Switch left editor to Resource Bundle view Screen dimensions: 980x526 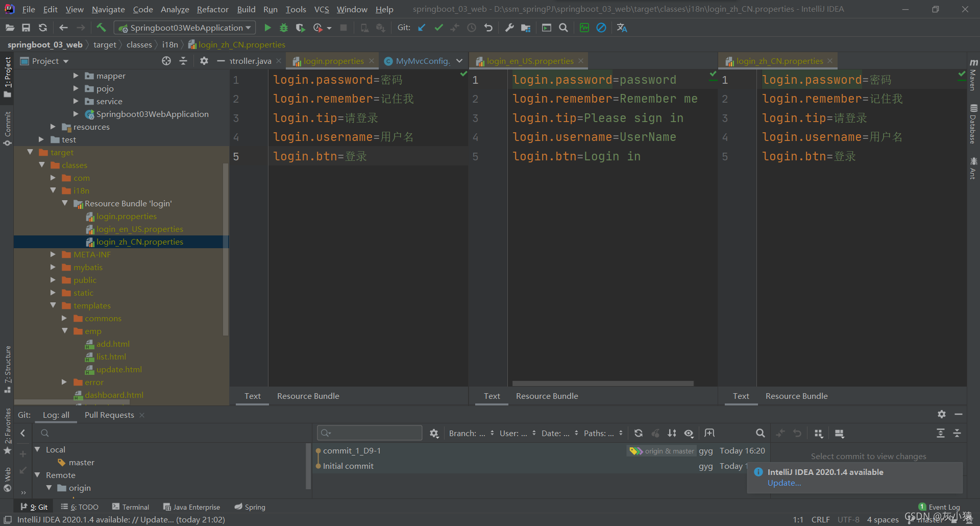[x=308, y=396]
